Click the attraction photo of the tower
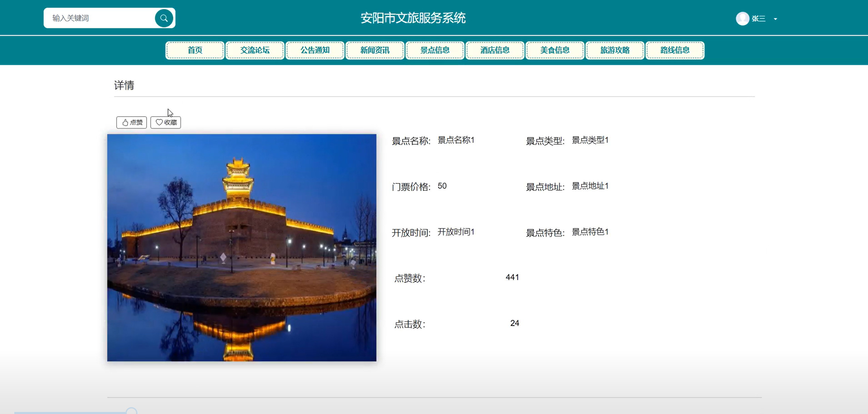The width and height of the screenshot is (868, 414). click(x=242, y=247)
